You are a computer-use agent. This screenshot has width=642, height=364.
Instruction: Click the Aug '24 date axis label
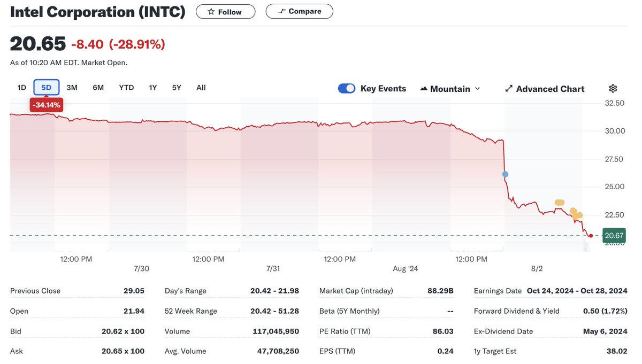pyautogui.click(x=406, y=269)
